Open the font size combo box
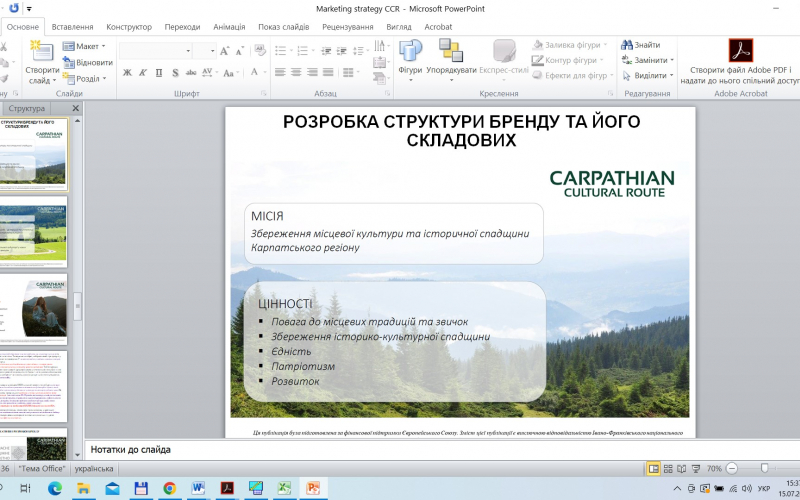The height and width of the screenshot is (500, 800). [205, 51]
